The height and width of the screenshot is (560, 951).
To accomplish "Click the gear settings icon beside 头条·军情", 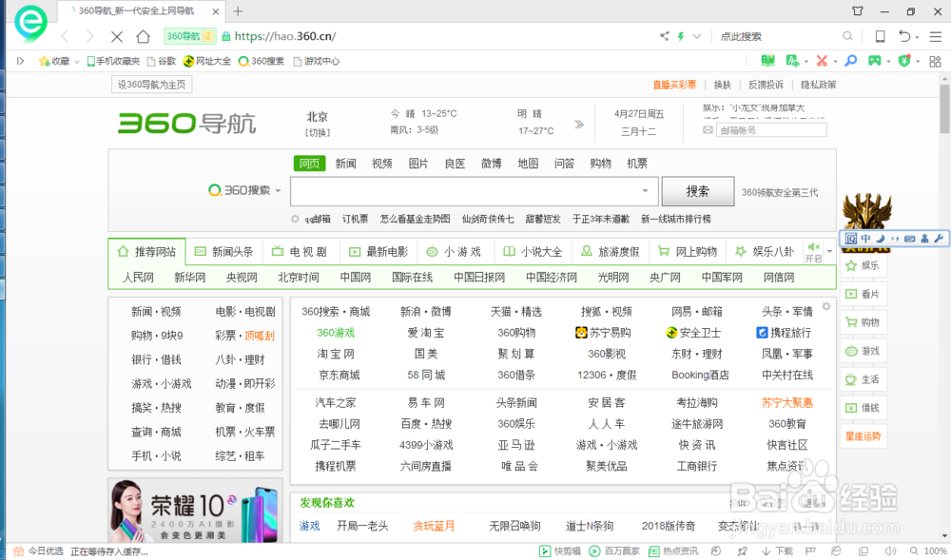I will click(826, 307).
